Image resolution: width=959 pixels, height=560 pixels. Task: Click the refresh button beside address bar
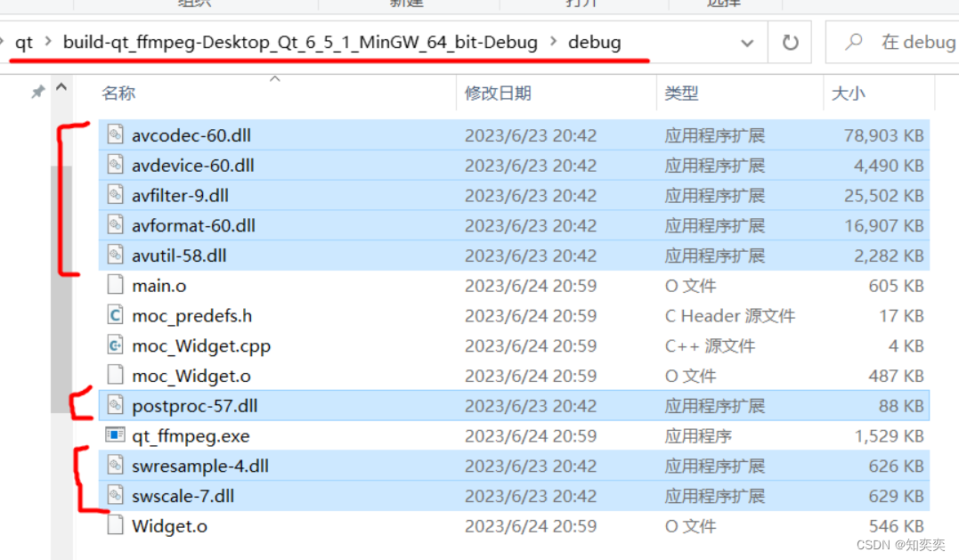[790, 42]
